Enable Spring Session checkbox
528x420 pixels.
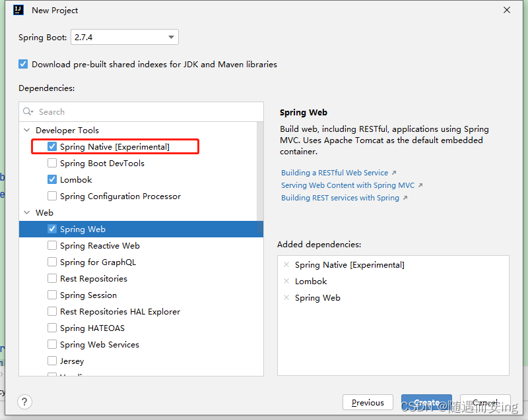52,295
